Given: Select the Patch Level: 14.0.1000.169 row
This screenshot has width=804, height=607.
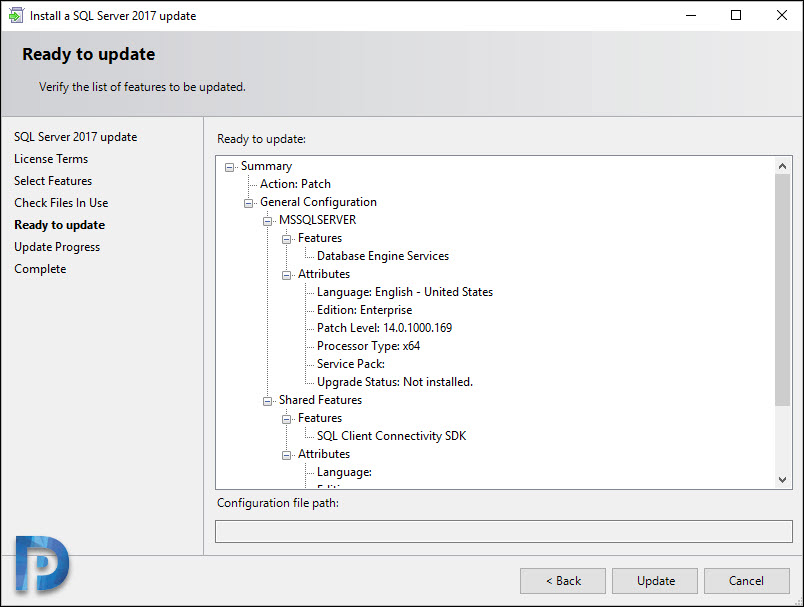Looking at the screenshot, I should tap(385, 328).
